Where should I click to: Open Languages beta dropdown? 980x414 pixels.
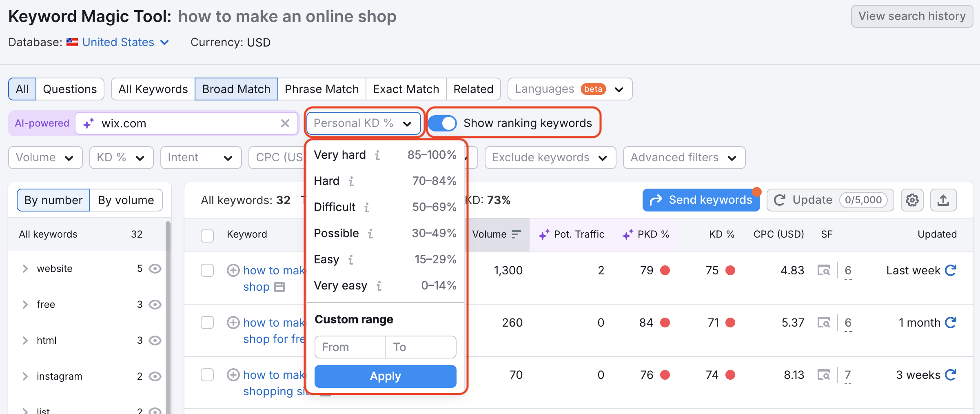pos(570,89)
